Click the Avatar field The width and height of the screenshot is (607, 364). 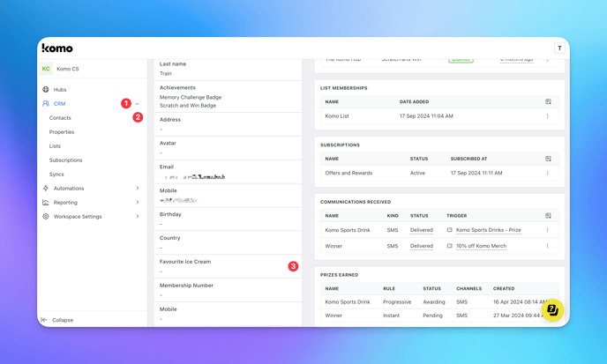[x=228, y=148]
